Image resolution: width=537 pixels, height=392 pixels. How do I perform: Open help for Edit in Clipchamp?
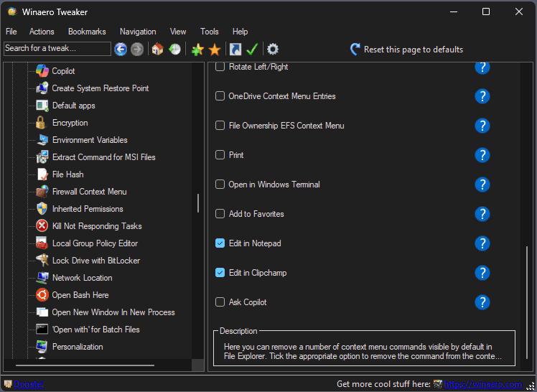click(482, 273)
